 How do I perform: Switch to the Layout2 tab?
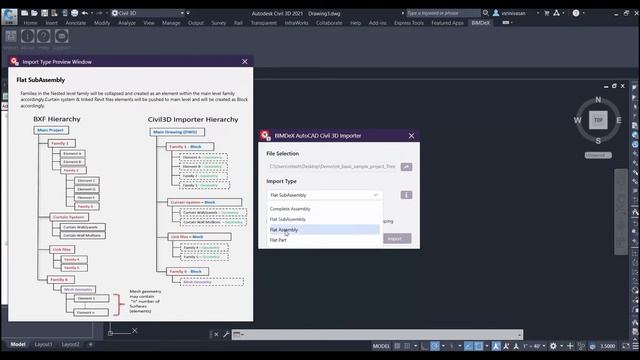pyautogui.click(x=70, y=344)
